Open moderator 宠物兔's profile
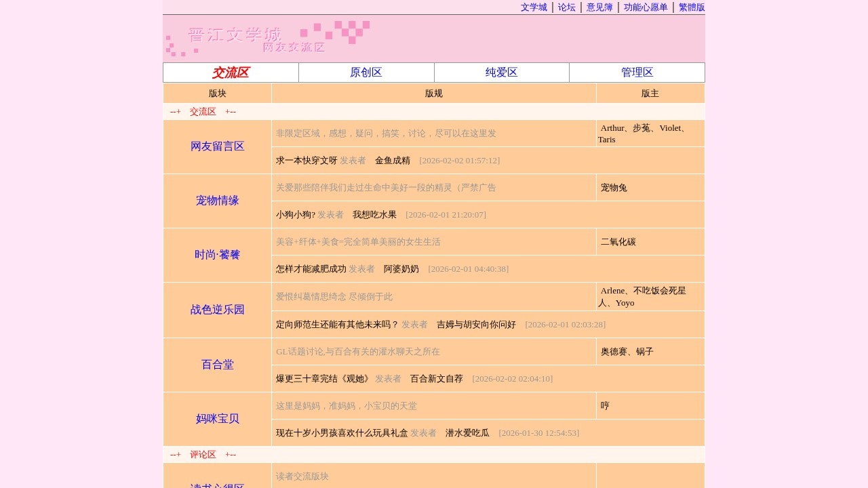This screenshot has width=868, height=488. 614,188
